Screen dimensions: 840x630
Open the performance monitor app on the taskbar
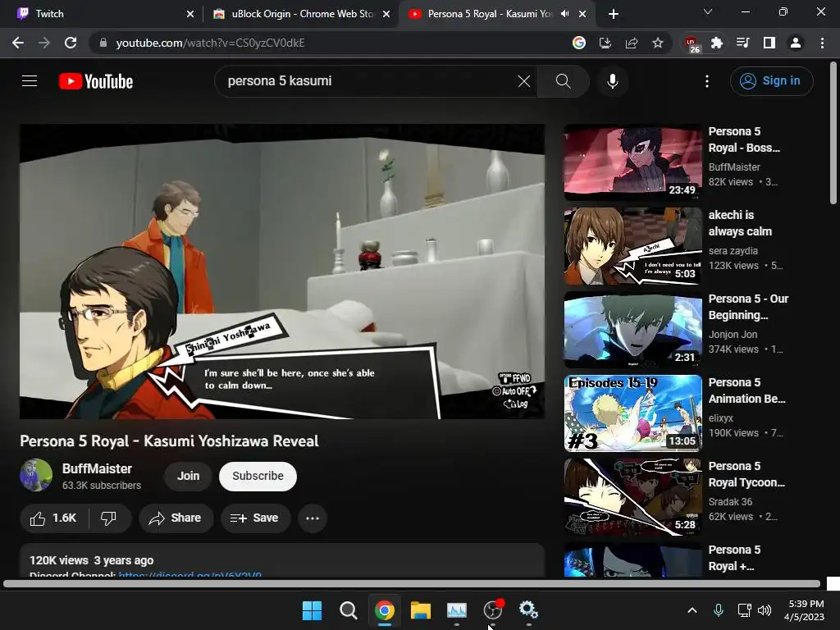[457, 610]
